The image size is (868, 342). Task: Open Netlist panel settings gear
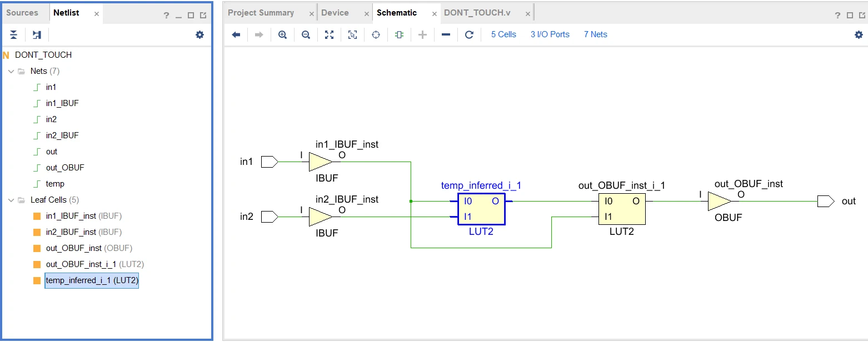coord(200,34)
